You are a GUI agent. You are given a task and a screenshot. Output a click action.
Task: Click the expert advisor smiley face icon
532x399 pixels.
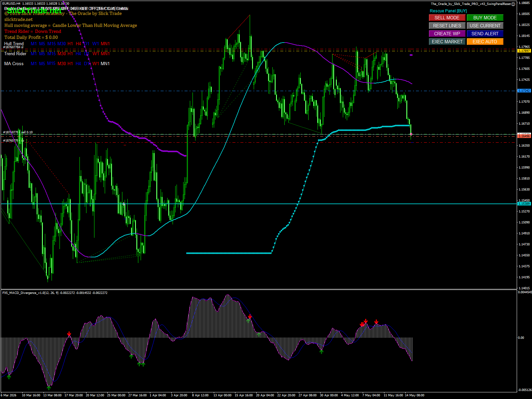513,4
